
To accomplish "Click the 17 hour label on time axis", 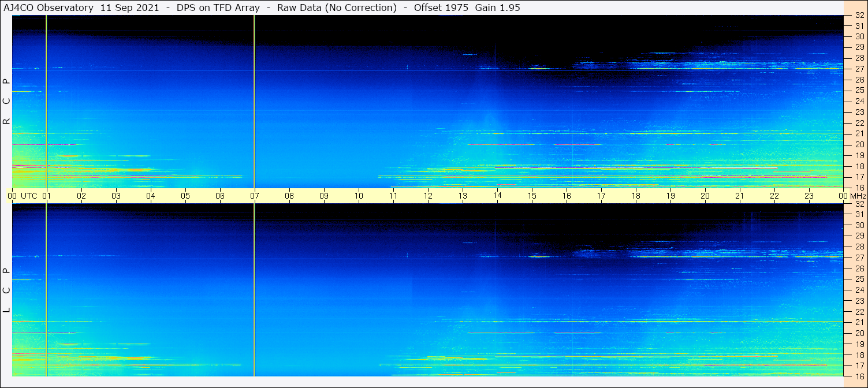I will [601, 196].
